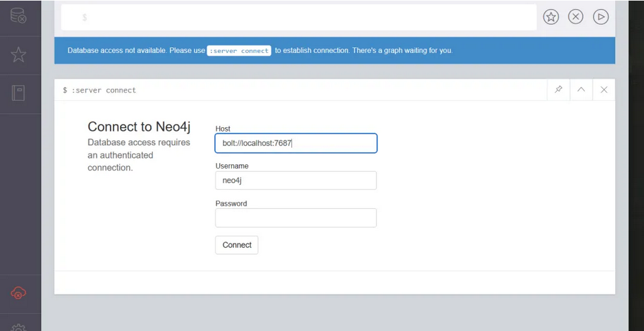The width and height of the screenshot is (644, 331).
Task: Click the Connect button
Action: [x=236, y=245]
